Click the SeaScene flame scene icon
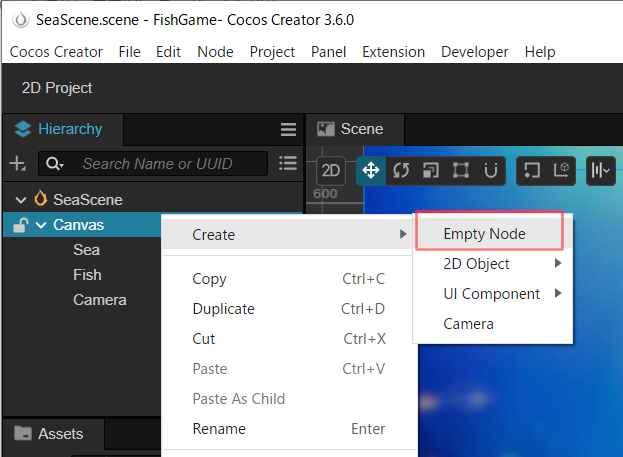This screenshot has height=457, width=623. [41, 198]
